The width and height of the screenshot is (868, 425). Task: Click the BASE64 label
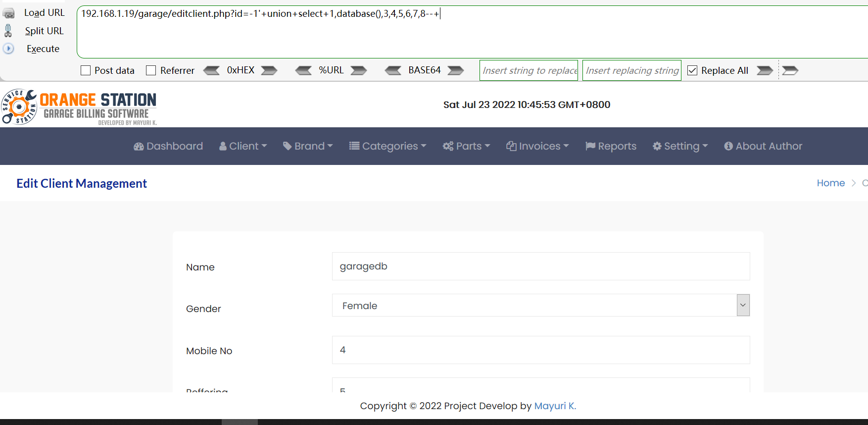(x=425, y=70)
